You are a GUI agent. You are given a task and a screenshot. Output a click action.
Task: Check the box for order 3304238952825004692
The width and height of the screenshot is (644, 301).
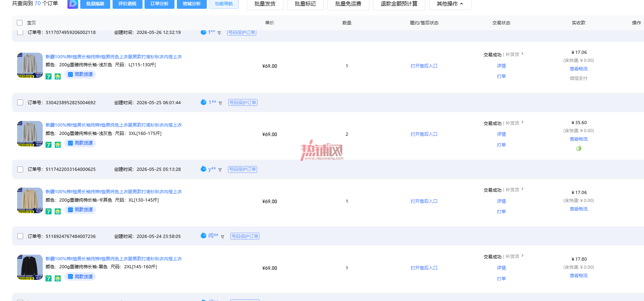pos(20,103)
